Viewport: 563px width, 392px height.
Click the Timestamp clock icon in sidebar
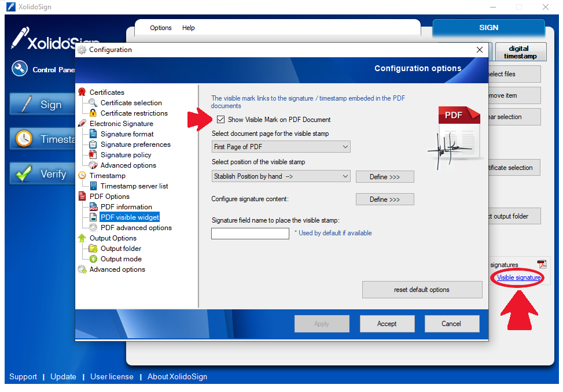coord(24,139)
